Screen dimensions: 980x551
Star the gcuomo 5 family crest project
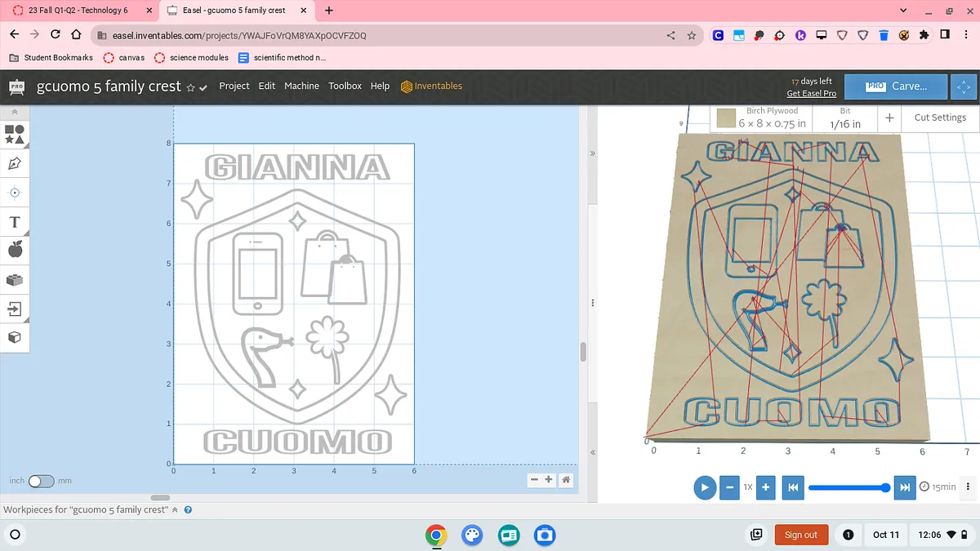tap(190, 87)
